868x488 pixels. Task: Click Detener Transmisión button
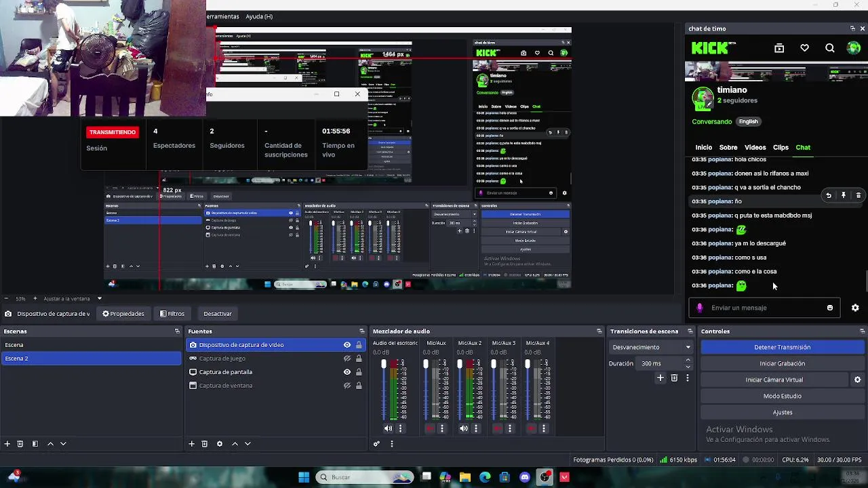[x=782, y=347]
